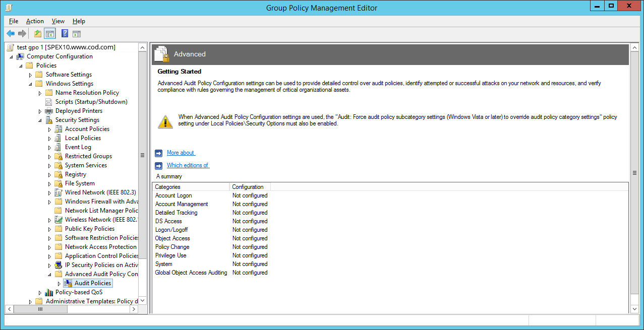This screenshot has height=330, width=644.
Task: Click the arrow icon beside More about
Action: click(x=159, y=153)
